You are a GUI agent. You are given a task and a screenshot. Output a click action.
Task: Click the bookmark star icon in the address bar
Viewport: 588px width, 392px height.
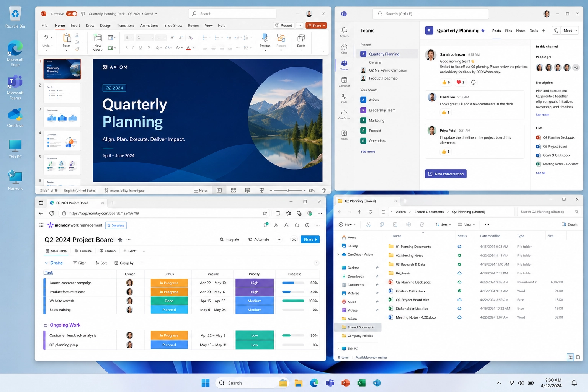point(265,213)
